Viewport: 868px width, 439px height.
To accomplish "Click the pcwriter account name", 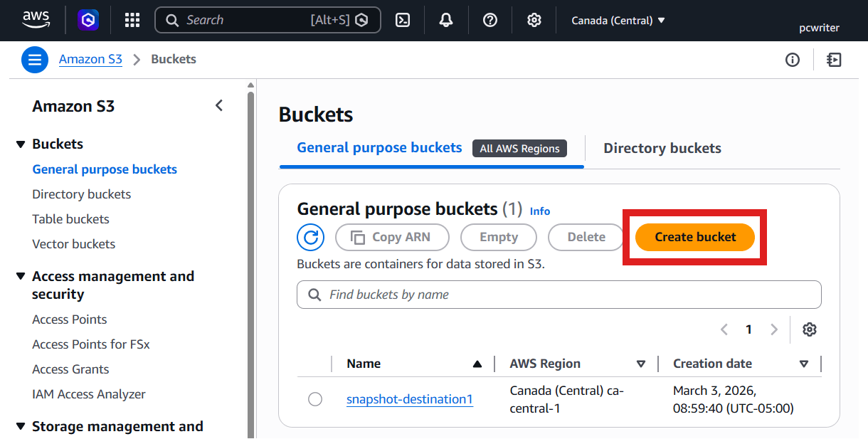I will pyautogui.click(x=819, y=28).
